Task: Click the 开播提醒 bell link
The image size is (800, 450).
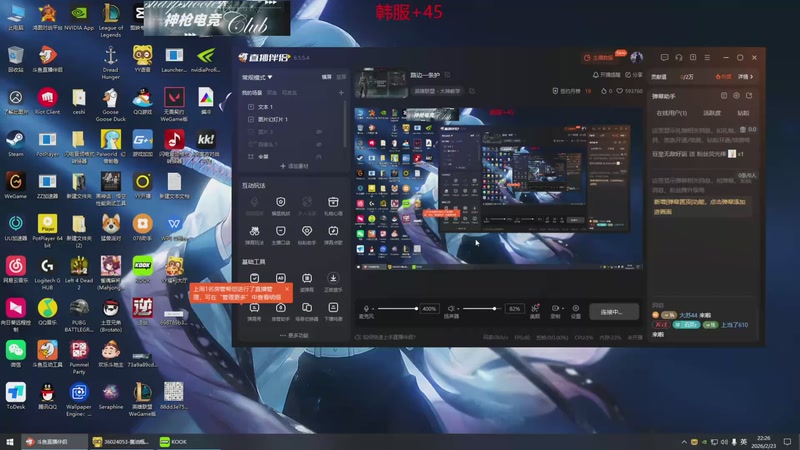Action: [x=606, y=75]
